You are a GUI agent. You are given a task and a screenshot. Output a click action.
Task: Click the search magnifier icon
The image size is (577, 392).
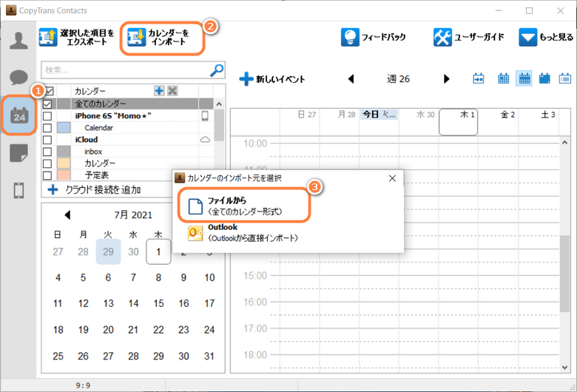(x=217, y=70)
